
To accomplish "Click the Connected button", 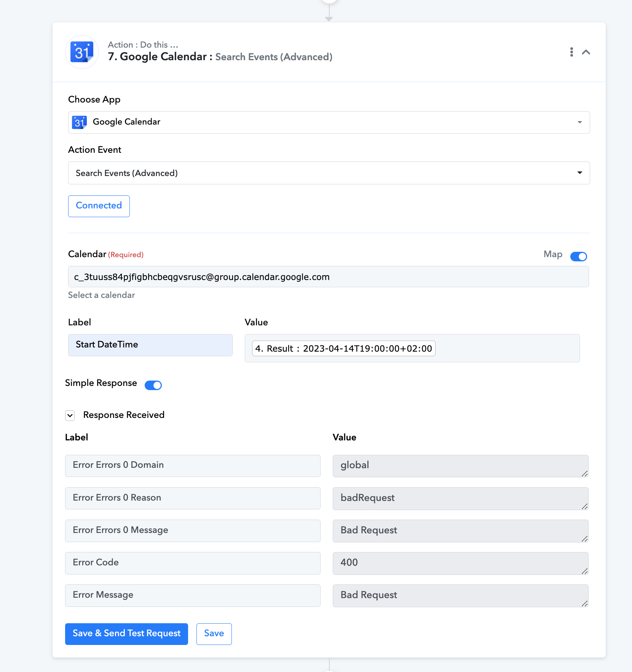I will pos(99,206).
